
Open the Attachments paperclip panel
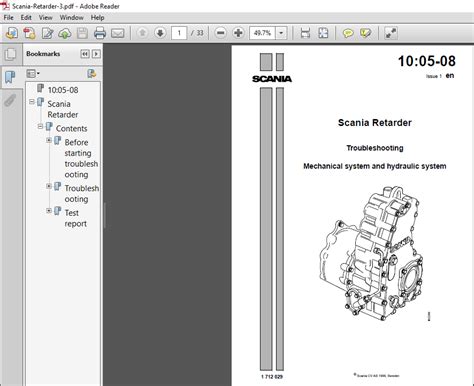click(x=10, y=100)
